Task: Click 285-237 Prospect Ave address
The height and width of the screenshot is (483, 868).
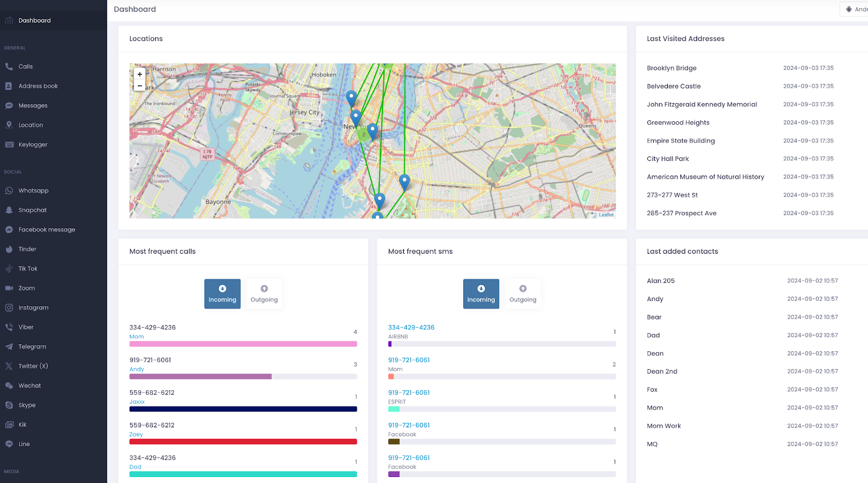Action: [x=681, y=213]
